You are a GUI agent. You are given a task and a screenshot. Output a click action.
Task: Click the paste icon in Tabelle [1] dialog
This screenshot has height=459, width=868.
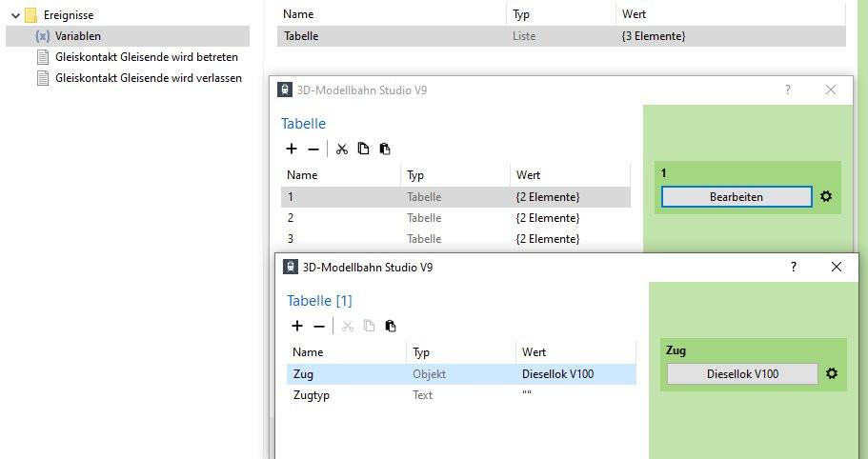pos(391,326)
